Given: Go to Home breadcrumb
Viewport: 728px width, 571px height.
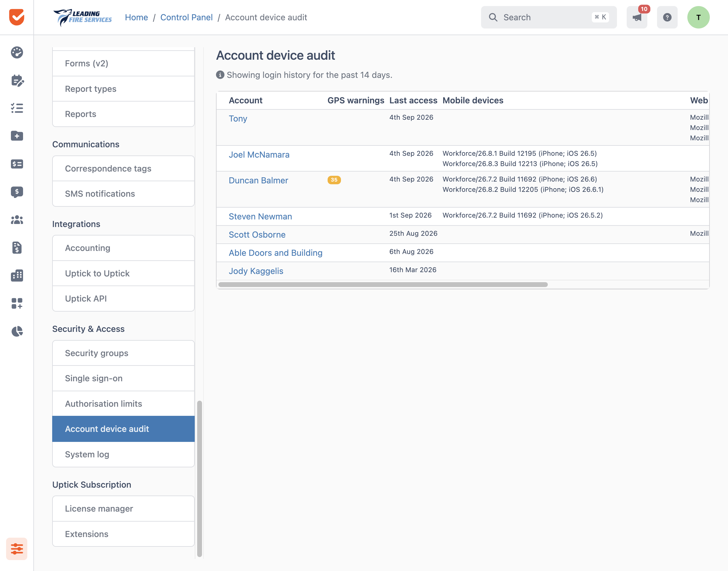Looking at the screenshot, I should 136,17.
